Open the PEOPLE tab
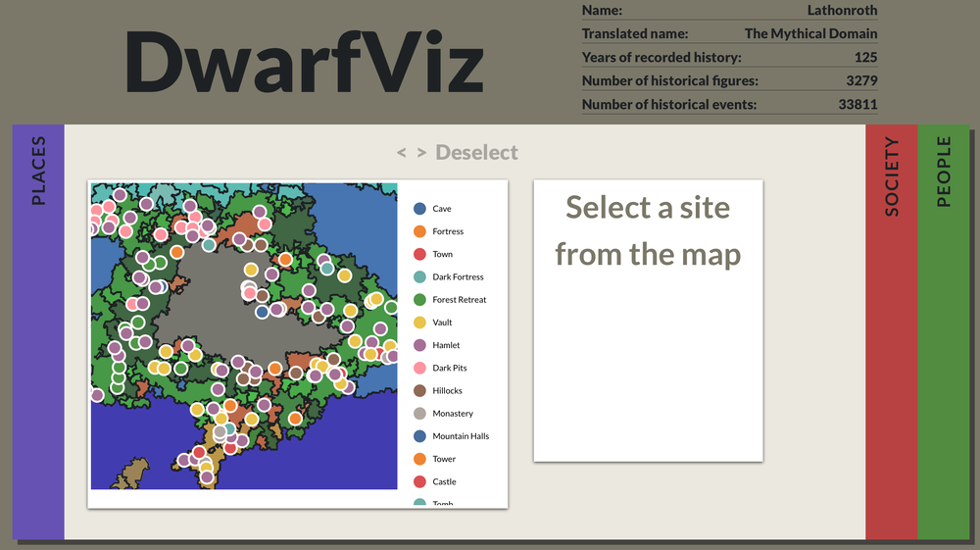Viewport: 980px width, 550px height. point(943,332)
